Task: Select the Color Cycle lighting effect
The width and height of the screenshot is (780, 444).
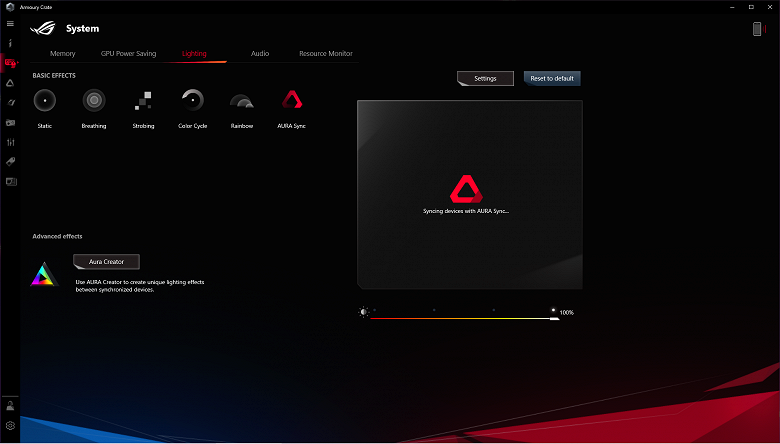Action: click(193, 100)
